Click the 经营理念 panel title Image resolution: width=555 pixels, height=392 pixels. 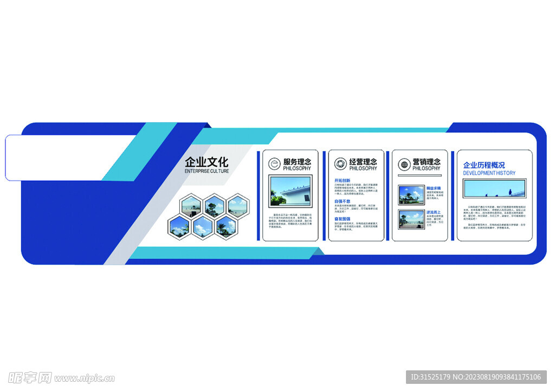pos(363,161)
